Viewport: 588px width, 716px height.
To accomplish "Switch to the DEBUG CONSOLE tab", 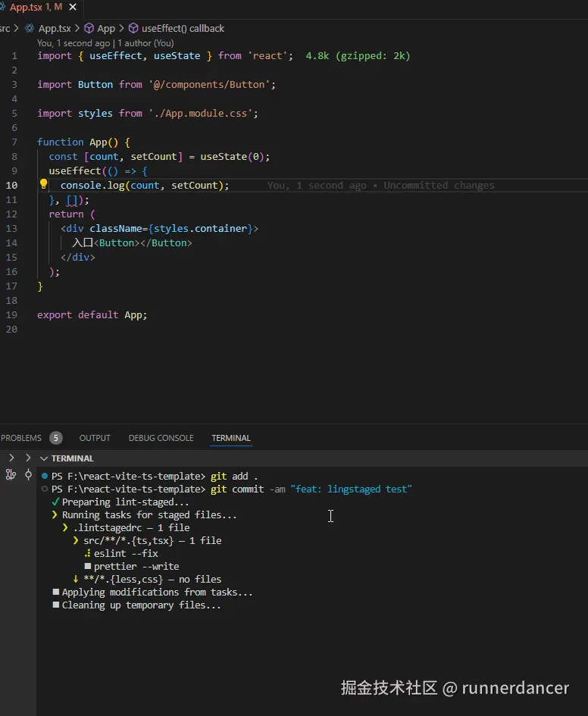I will [x=161, y=438].
